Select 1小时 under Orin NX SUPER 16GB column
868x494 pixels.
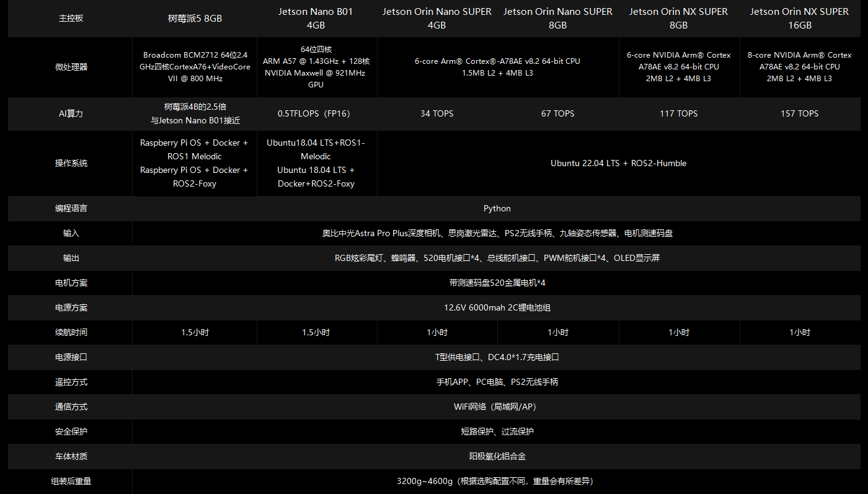[x=800, y=332]
